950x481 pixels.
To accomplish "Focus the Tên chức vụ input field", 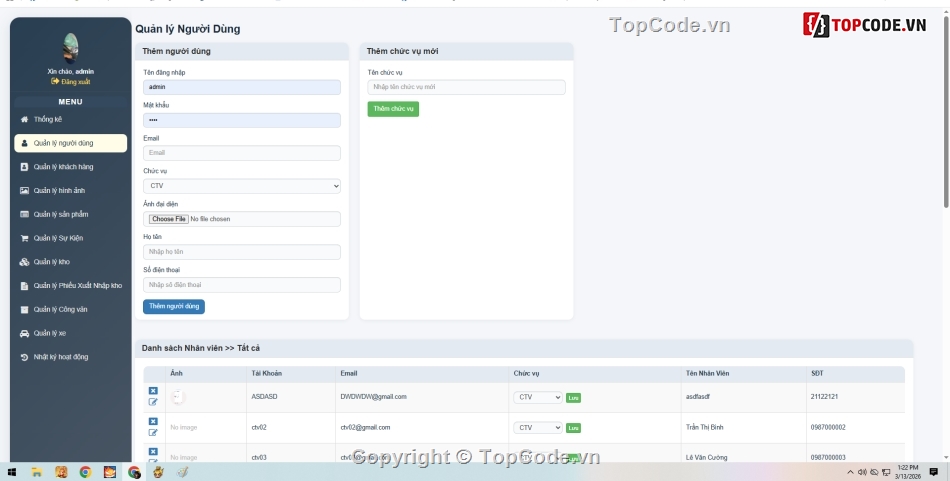I will (467, 87).
